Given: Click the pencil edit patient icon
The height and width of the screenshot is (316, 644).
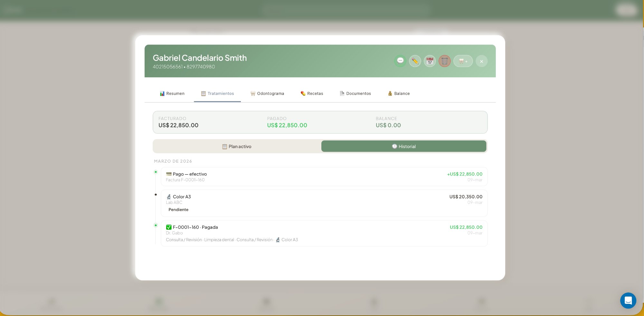Looking at the screenshot, I should click(415, 61).
